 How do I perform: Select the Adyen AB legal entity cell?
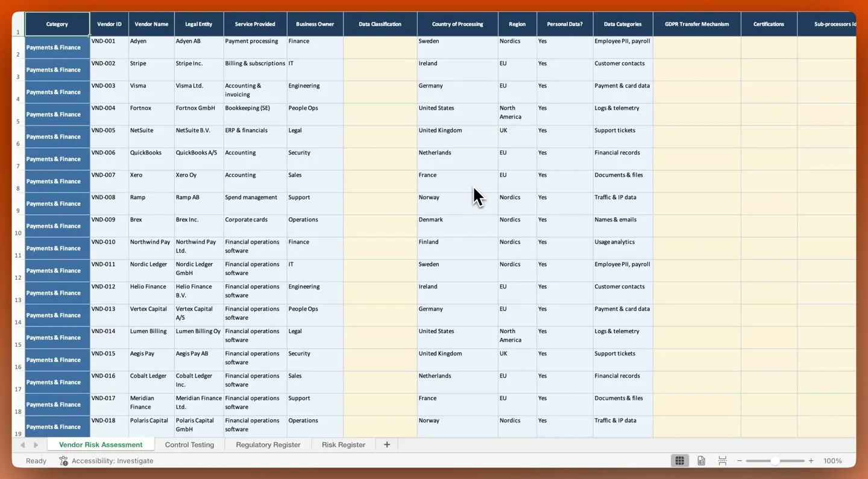point(199,48)
